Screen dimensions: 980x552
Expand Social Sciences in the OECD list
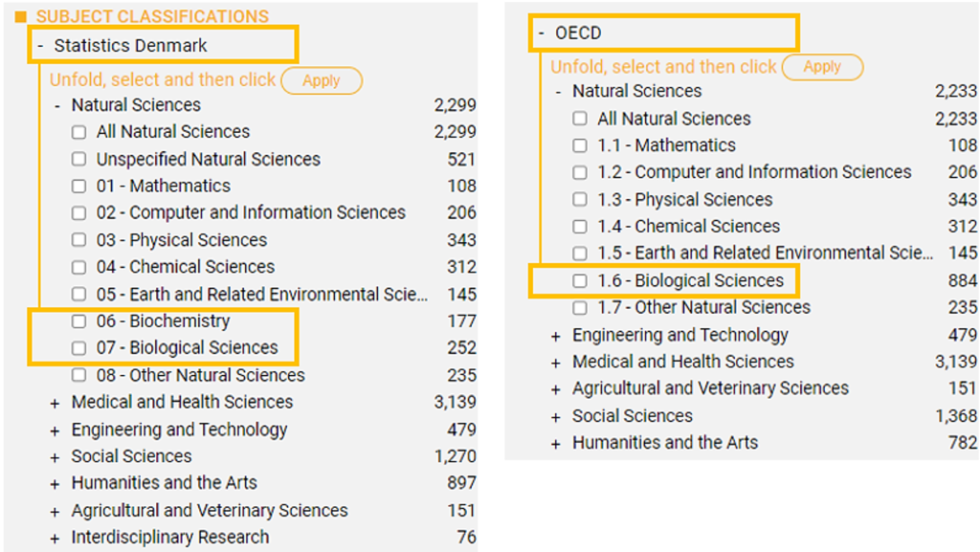(x=556, y=417)
